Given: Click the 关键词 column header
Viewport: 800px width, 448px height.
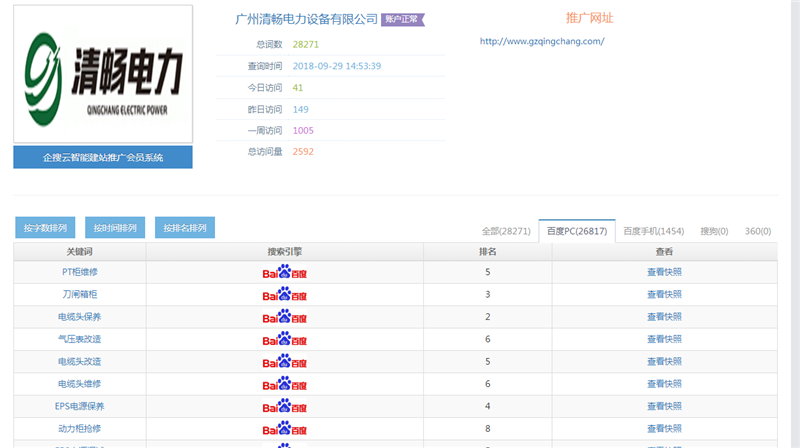Looking at the screenshot, I should click(x=80, y=252).
